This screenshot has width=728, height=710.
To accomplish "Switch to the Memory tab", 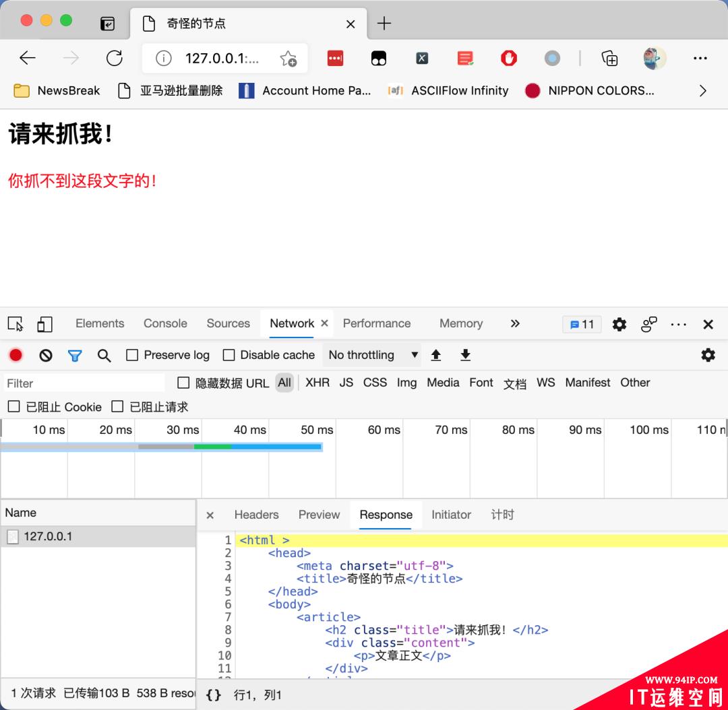I will coord(461,323).
